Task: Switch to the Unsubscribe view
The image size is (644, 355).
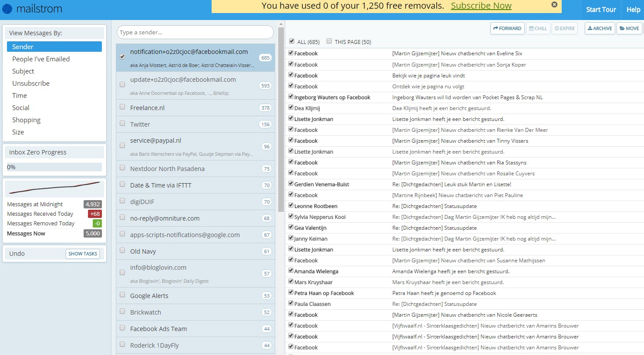Action: coord(31,83)
